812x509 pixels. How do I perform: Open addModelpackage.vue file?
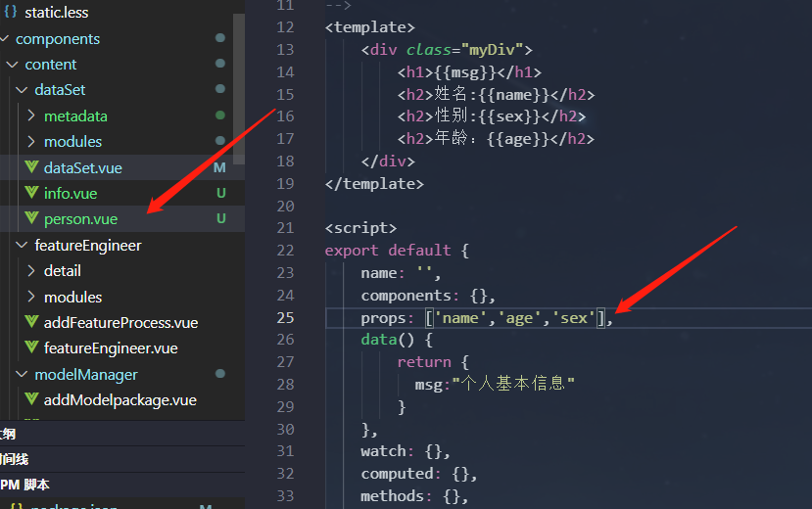click(x=120, y=399)
